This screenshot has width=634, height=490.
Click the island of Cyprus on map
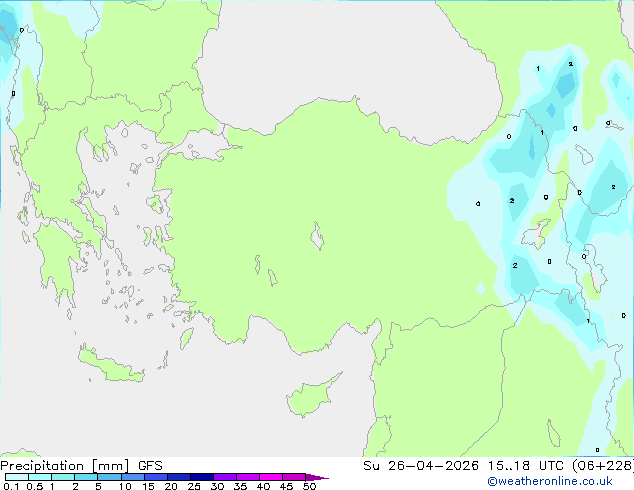[x=311, y=397]
